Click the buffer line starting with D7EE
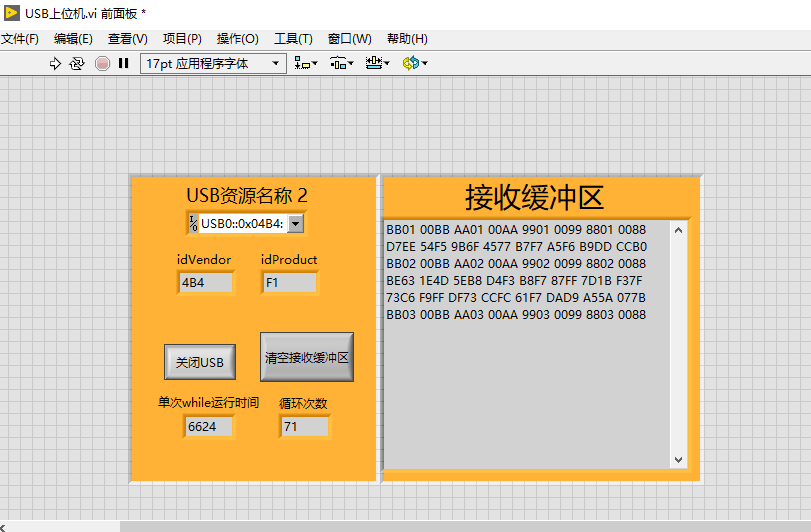811x532 pixels. pyautogui.click(x=517, y=247)
